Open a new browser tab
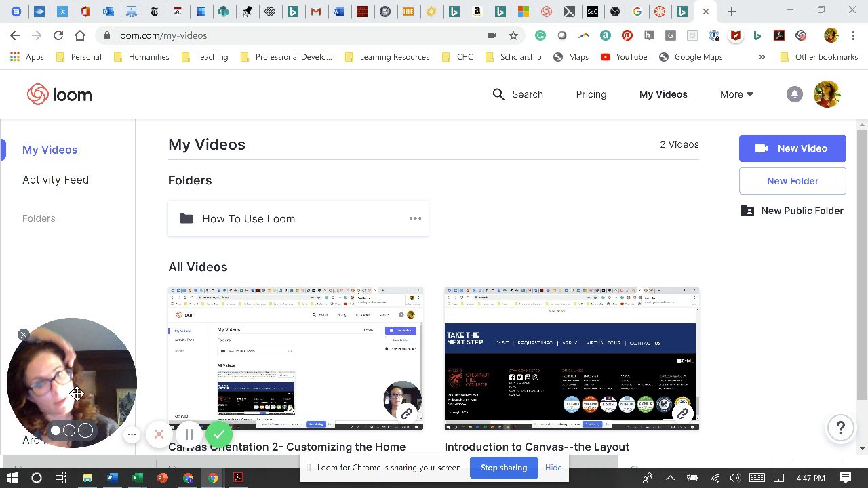 point(731,12)
